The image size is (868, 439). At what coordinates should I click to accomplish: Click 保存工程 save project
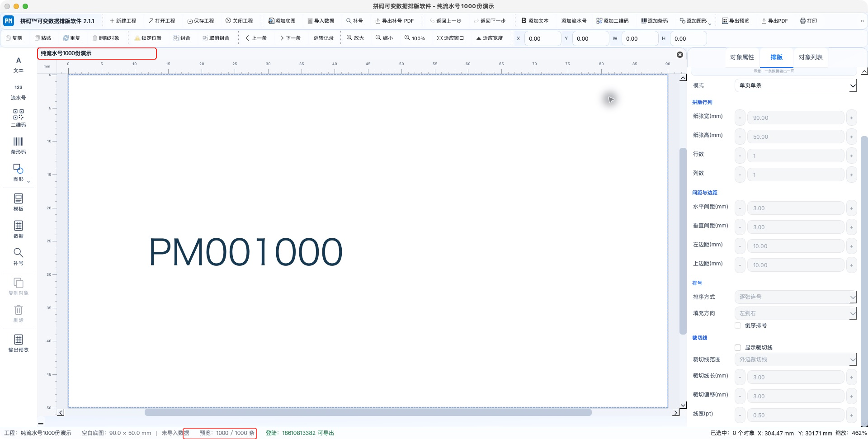[201, 21]
